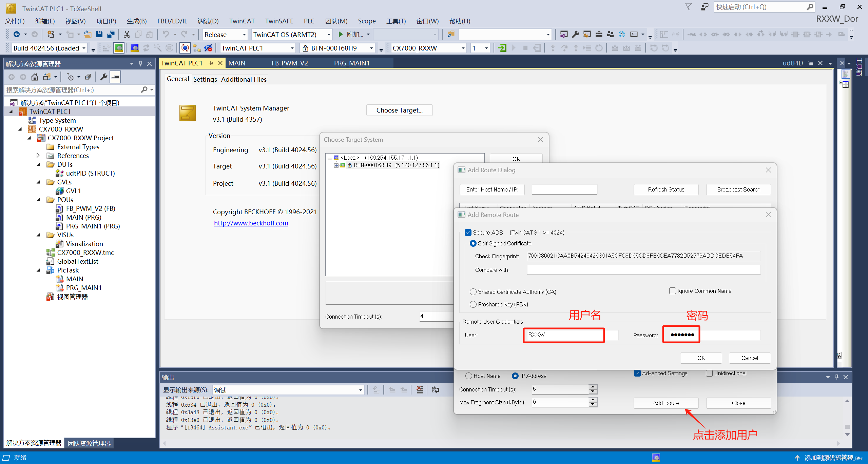This screenshot has width=868, height=464.
Task: Click the Cut scissors icon in toolbar
Action: pyautogui.click(x=127, y=35)
